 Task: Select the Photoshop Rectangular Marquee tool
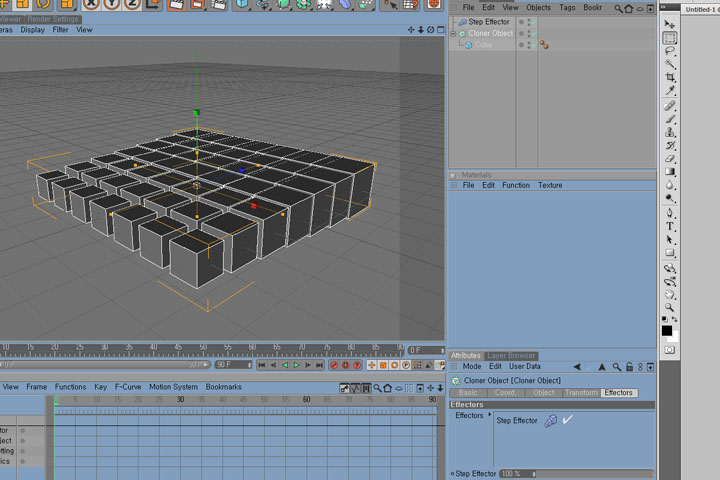pyautogui.click(x=670, y=38)
